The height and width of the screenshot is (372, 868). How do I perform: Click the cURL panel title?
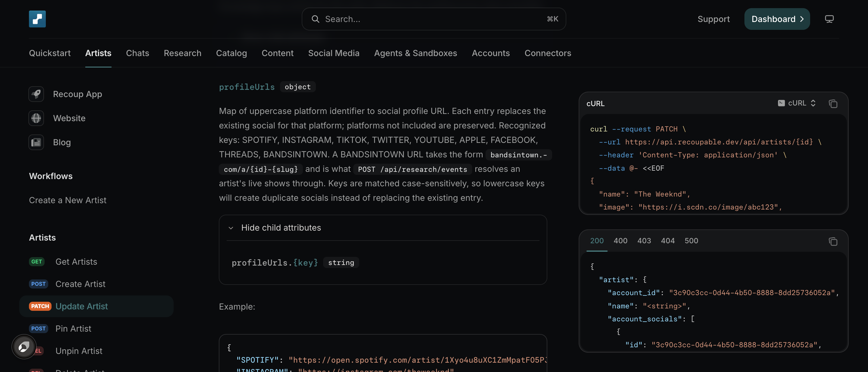pos(596,103)
